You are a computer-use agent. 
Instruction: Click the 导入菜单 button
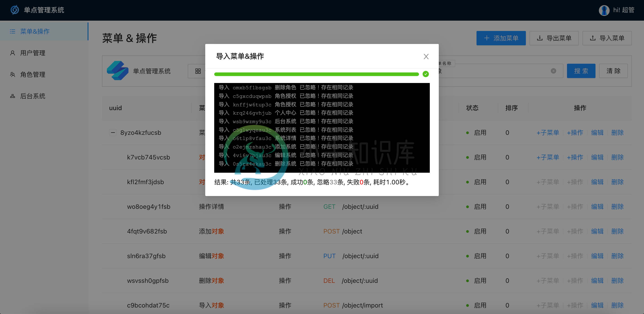[x=607, y=38]
